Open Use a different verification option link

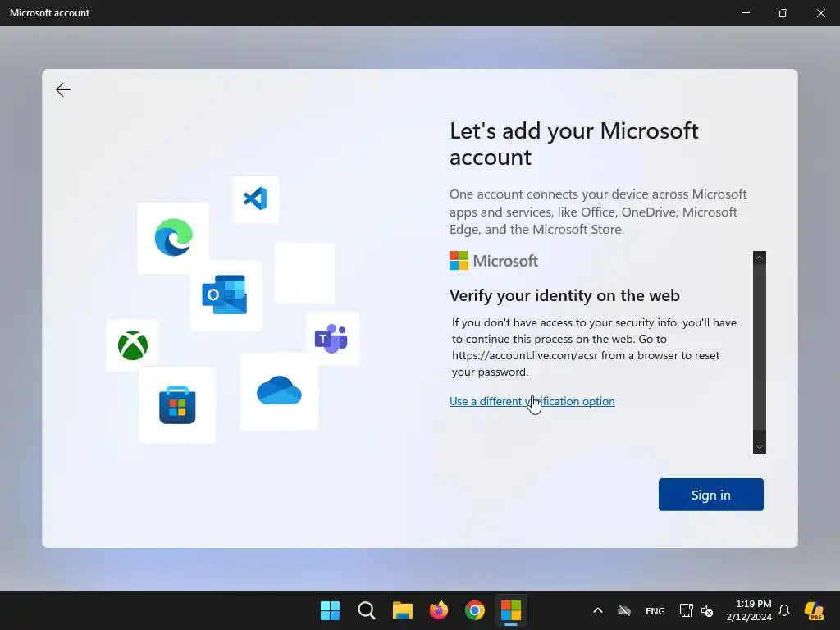tap(532, 401)
